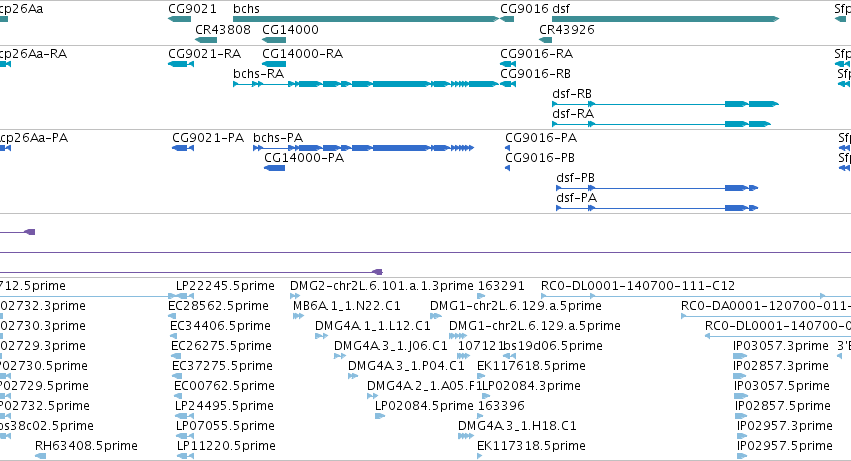The width and height of the screenshot is (851, 461).
Task: Open feature 163291
Action: tap(501, 286)
